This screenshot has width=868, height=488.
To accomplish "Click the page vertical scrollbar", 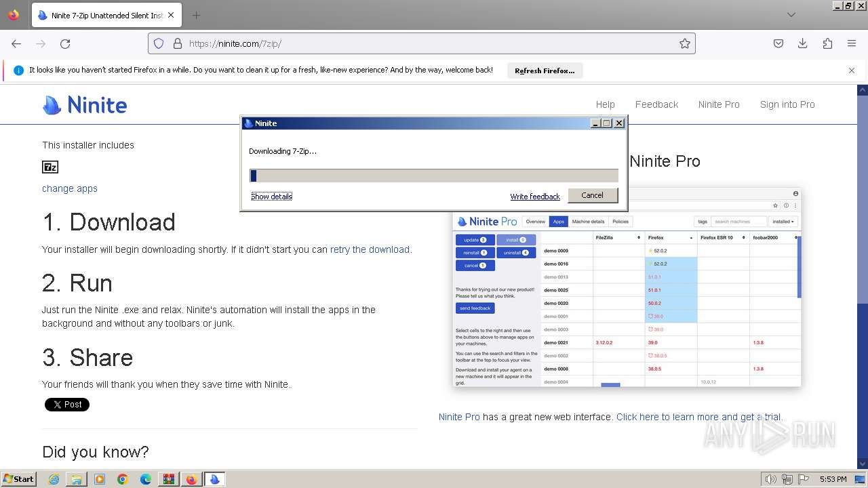I will pos(863,277).
